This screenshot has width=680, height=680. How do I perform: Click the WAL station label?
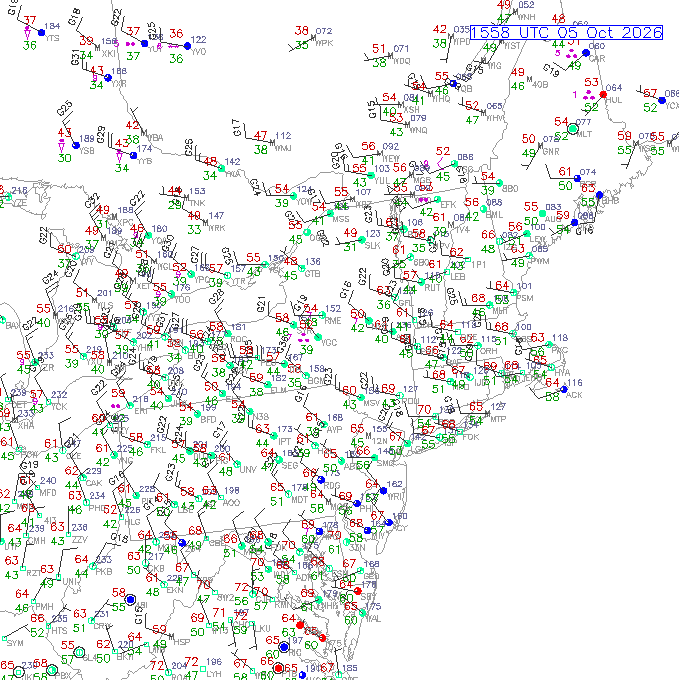[373, 618]
